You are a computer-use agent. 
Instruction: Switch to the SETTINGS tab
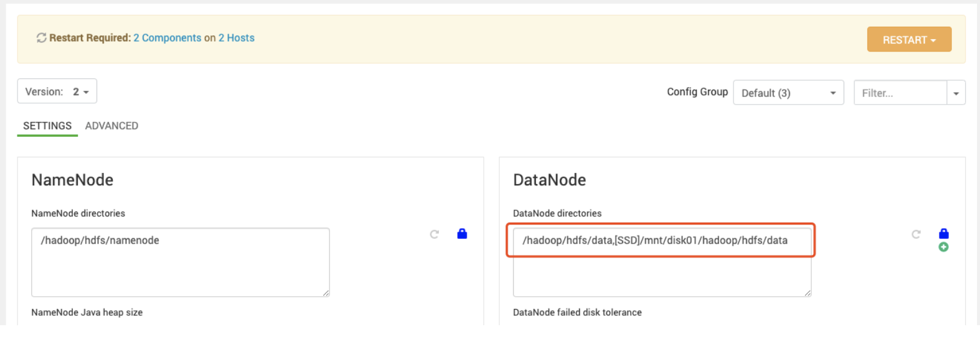(x=47, y=126)
